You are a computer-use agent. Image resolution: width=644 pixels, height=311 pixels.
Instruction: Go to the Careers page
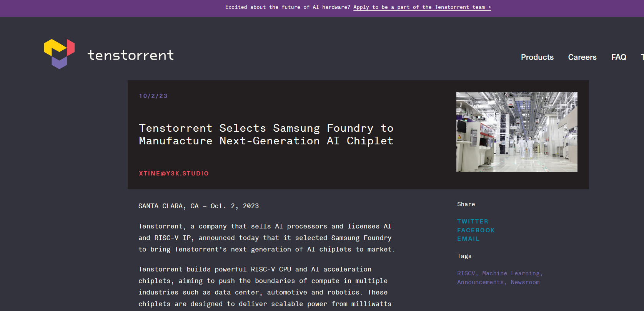tap(582, 57)
